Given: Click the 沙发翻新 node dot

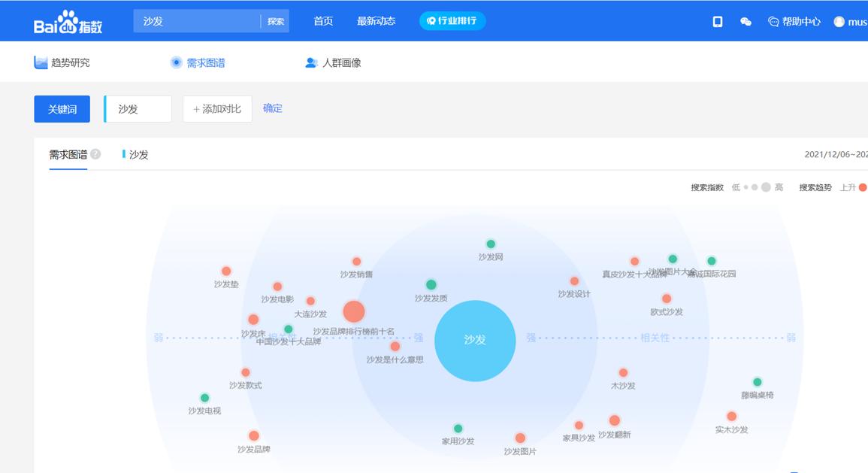Looking at the screenshot, I should point(615,420).
